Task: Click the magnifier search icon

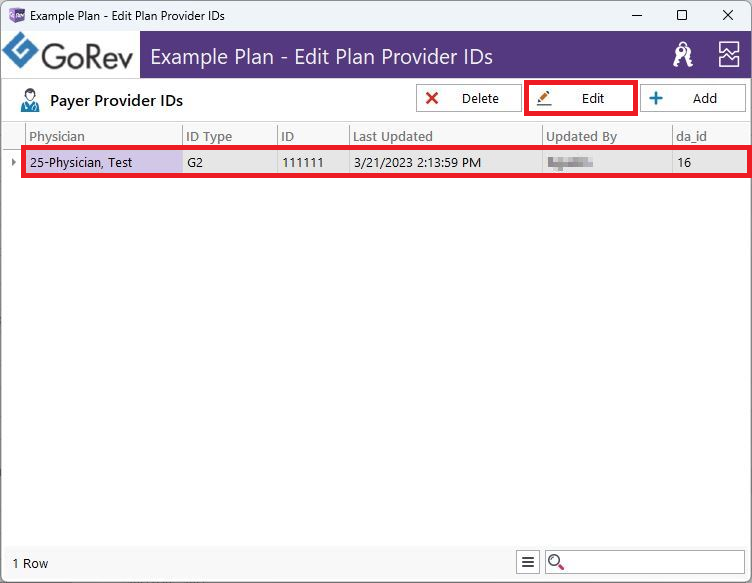Action: [556, 562]
